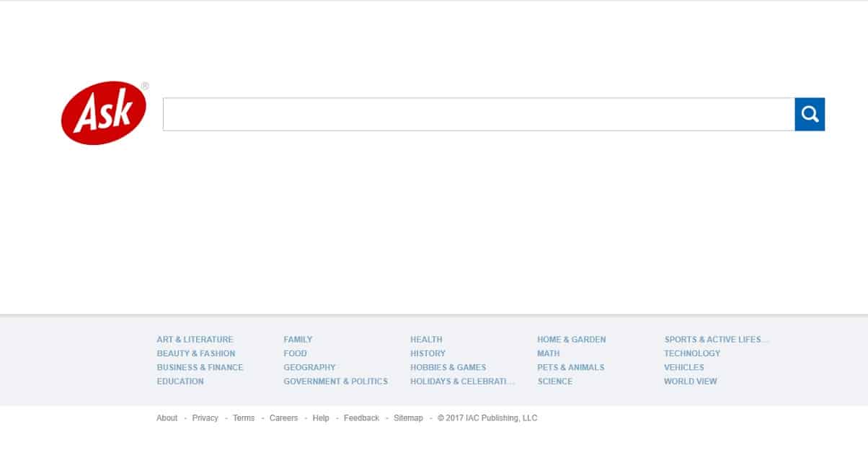This screenshot has width=868, height=458.
Task: Open the Art & Literature category
Action: 195,340
